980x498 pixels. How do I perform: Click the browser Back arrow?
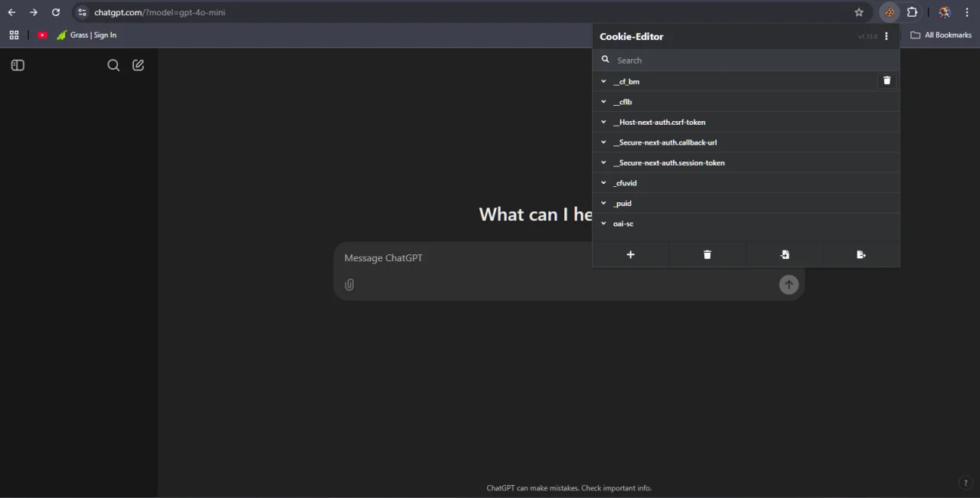pyautogui.click(x=11, y=12)
